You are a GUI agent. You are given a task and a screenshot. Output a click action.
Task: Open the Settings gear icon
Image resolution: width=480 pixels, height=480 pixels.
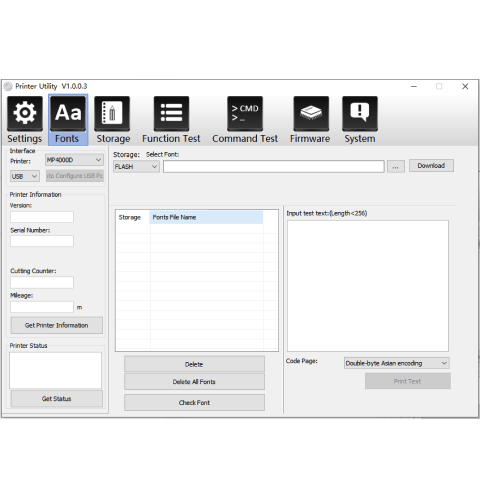25,113
